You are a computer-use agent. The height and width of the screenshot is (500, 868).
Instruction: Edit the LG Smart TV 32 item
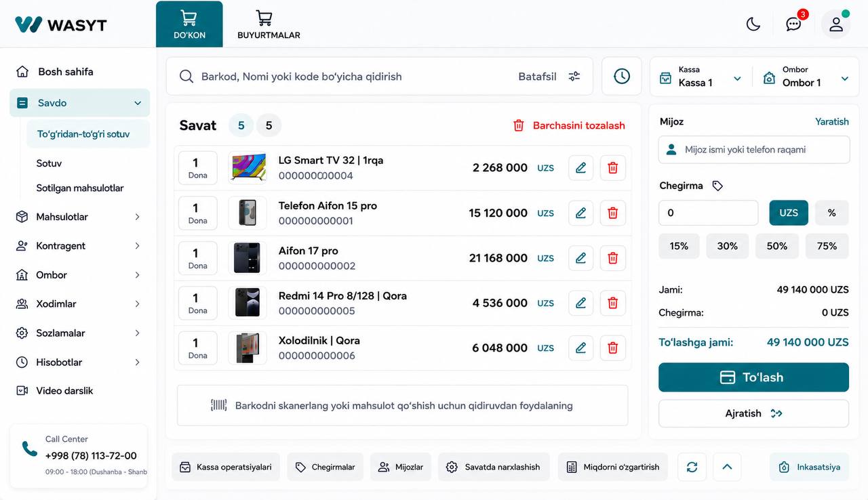tap(580, 168)
